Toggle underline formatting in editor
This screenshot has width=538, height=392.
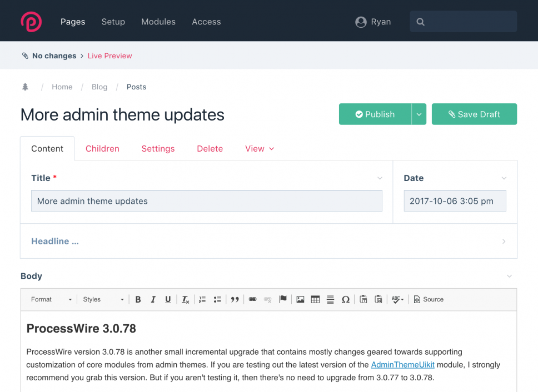click(x=168, y=299)
